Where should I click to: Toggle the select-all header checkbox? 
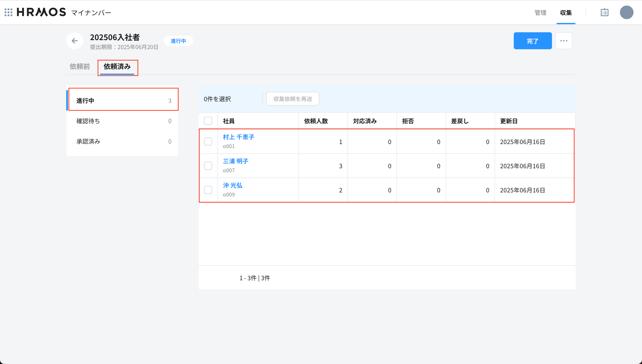pos(208,121)
